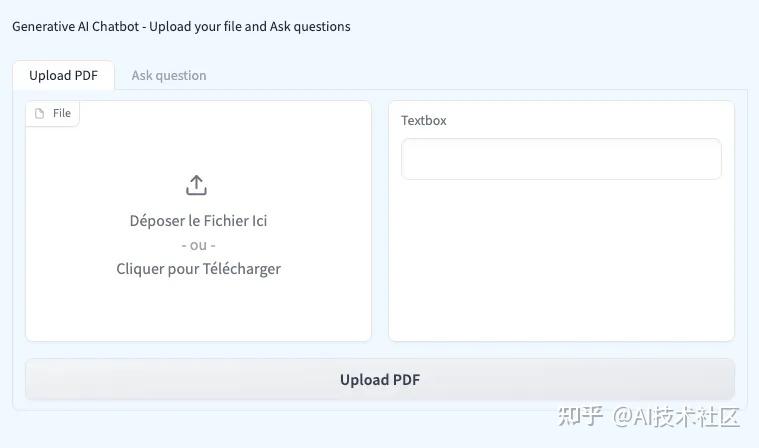Select the Upload PDF tab
This screenshot has height=448, width=759.
63,75
